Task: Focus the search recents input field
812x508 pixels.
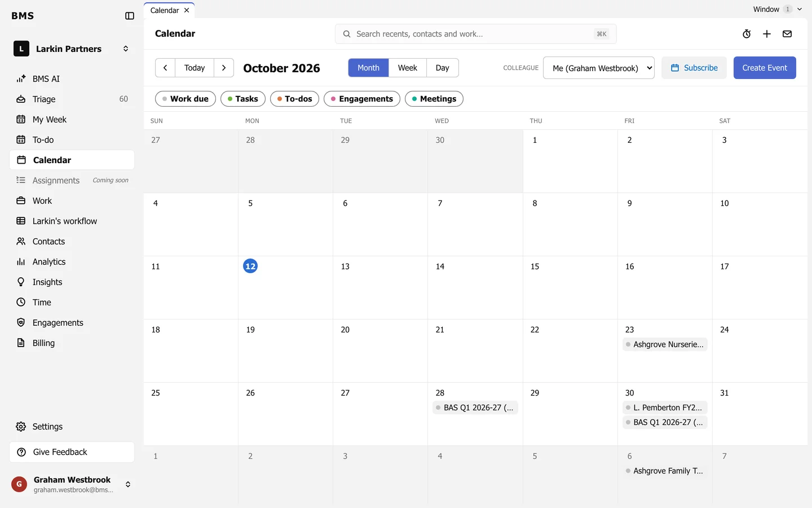Action: [x=475, y=34]
